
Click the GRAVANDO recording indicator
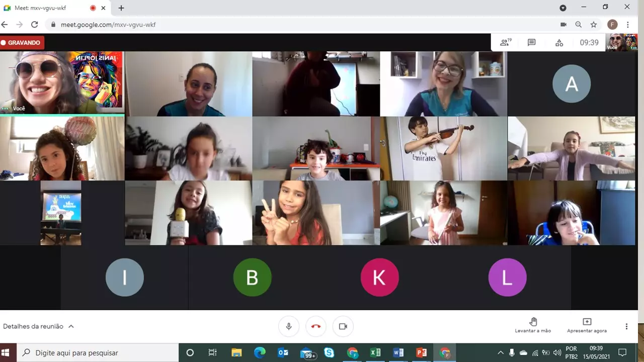[21, 43]
